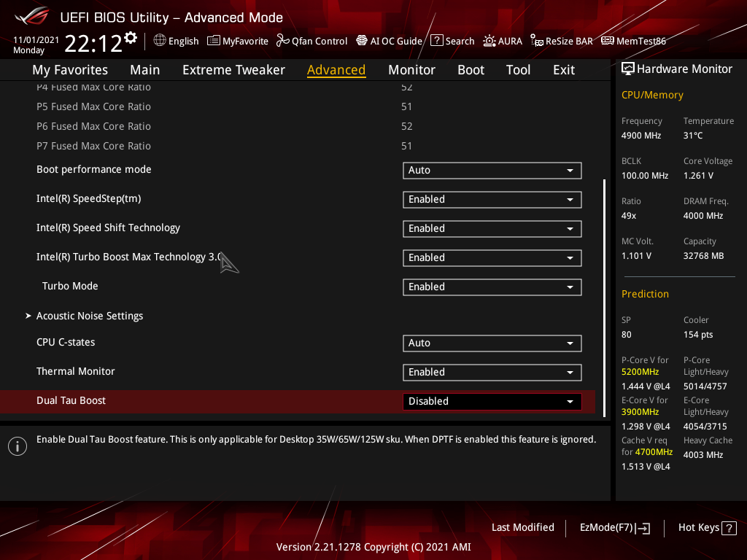
Task: Switch to Extreme Tweaker tab
Action: click(233, 70)
